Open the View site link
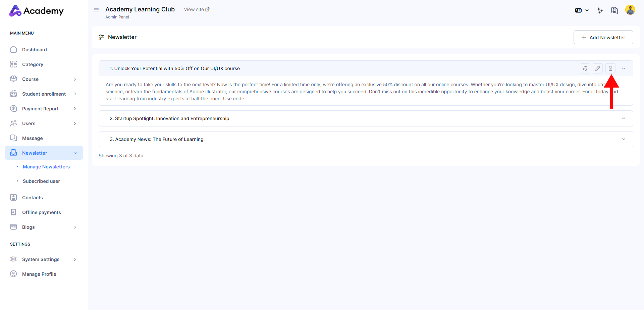This screenshot has height=310, width=644. [197, 9]
